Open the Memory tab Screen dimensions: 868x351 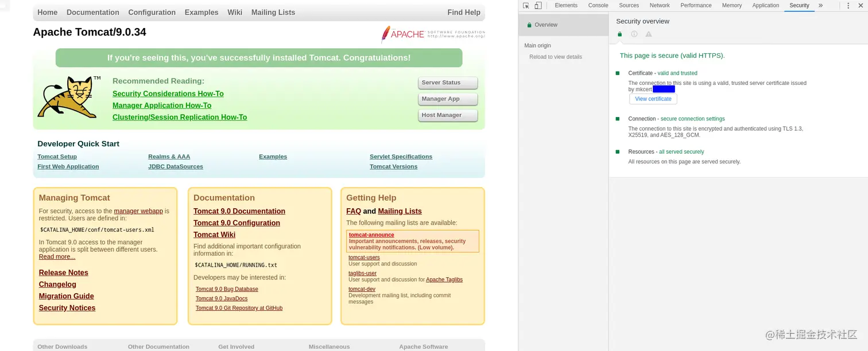732,6
